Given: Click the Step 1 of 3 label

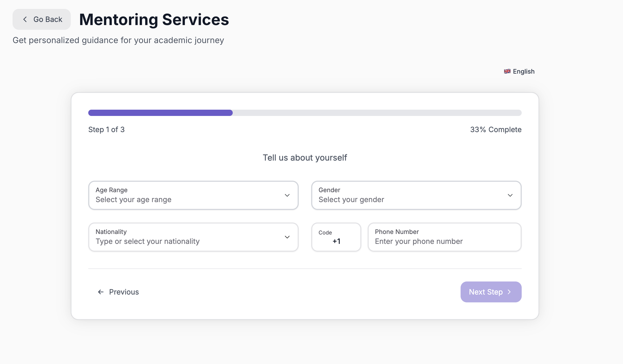Looking at the screenshot, I should pos(107,130).
